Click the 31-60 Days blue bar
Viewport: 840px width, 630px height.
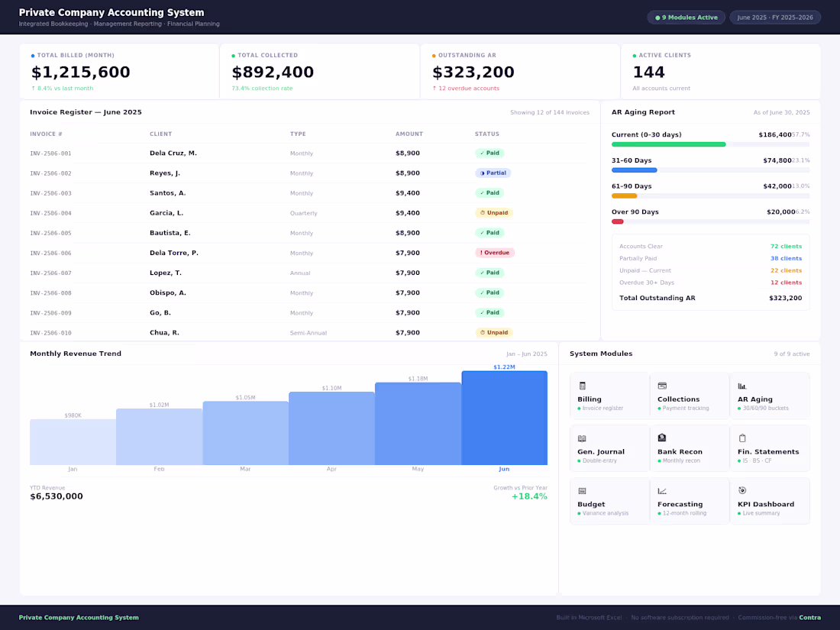[x=635, y=170]
